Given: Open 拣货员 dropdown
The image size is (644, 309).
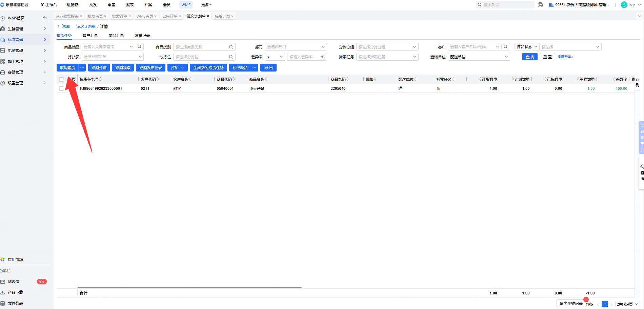Looking at the screenshot, I should coord(113,57).
